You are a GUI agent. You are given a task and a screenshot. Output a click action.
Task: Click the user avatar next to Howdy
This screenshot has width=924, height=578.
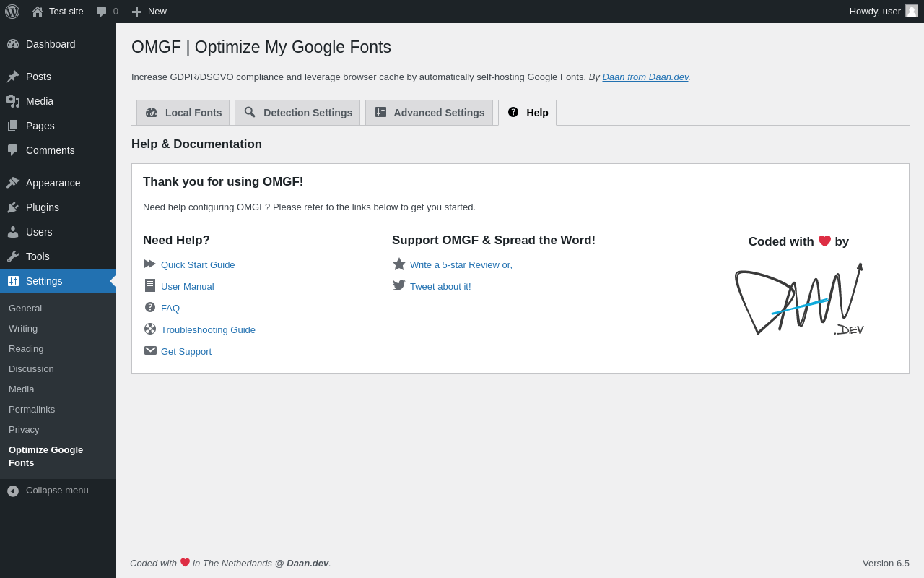coord(912,11)
